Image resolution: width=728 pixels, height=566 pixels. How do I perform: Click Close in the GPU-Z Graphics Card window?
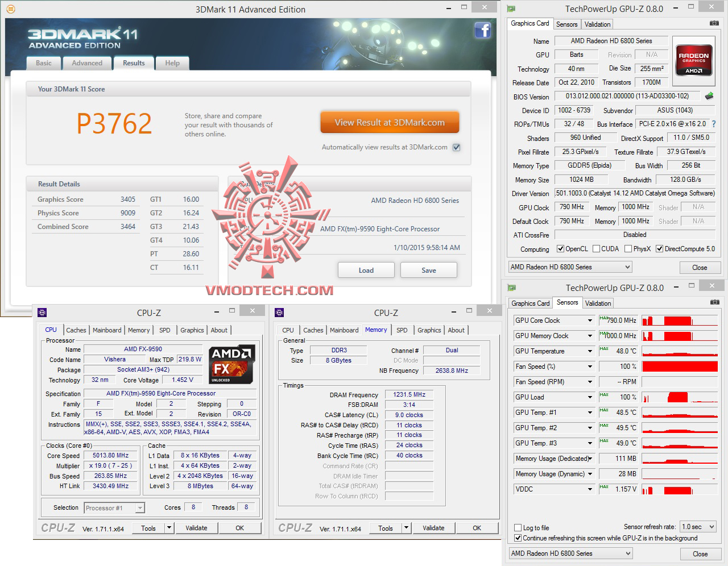(700, 268)
